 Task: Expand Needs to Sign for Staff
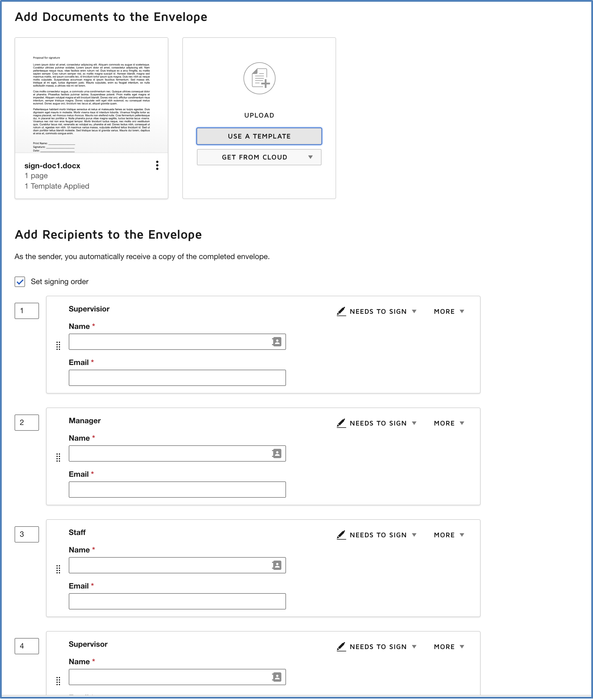[377, 535]
